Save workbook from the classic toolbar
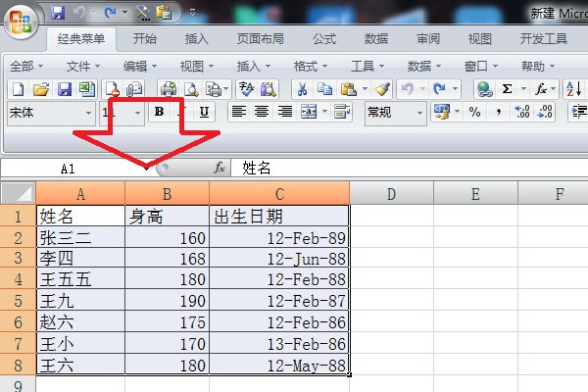The image size is (588, 392). (x=64, y=89)
